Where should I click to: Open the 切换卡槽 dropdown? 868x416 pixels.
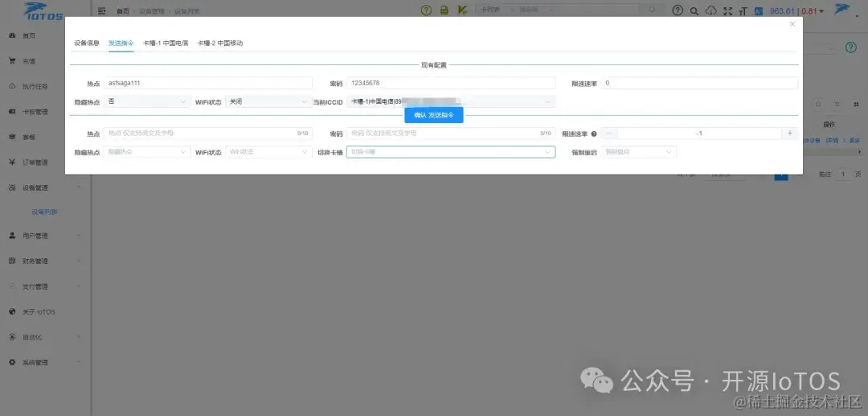(x=451, y=152)
